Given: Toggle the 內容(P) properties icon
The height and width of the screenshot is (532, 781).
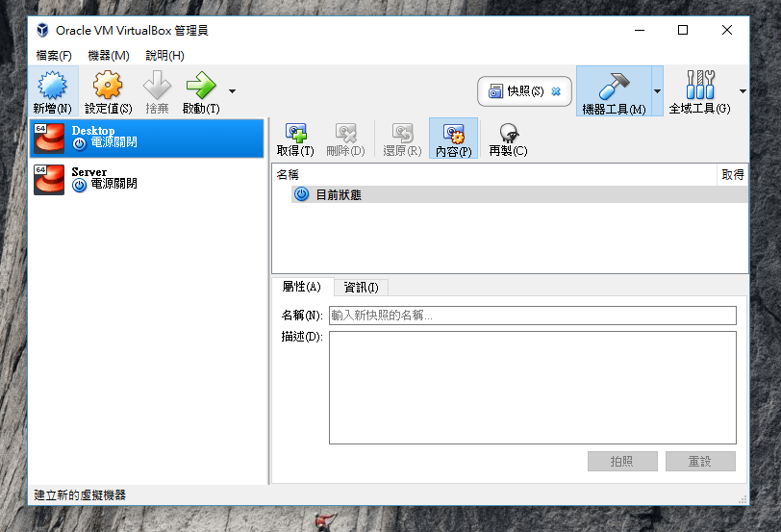Looking at the screenshot, I should pos(453,134).
